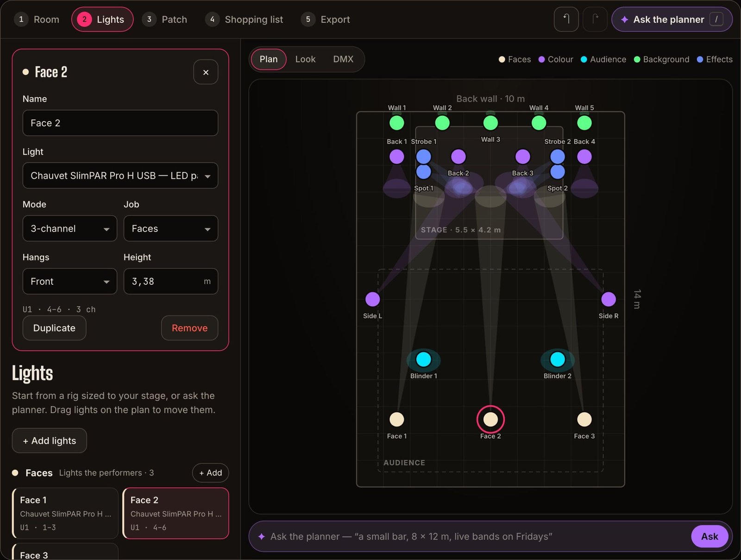Image resolution: width=741 pixels, height=560 pixels.
Task: Click the Name input field
Action: click(x=120, y=123)
